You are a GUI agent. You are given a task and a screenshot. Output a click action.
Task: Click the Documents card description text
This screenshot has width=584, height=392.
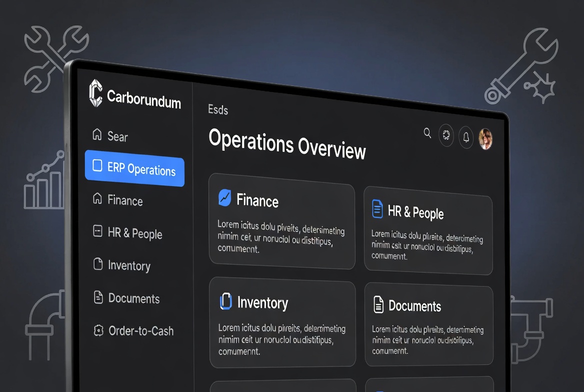click(x=427, y=340)
